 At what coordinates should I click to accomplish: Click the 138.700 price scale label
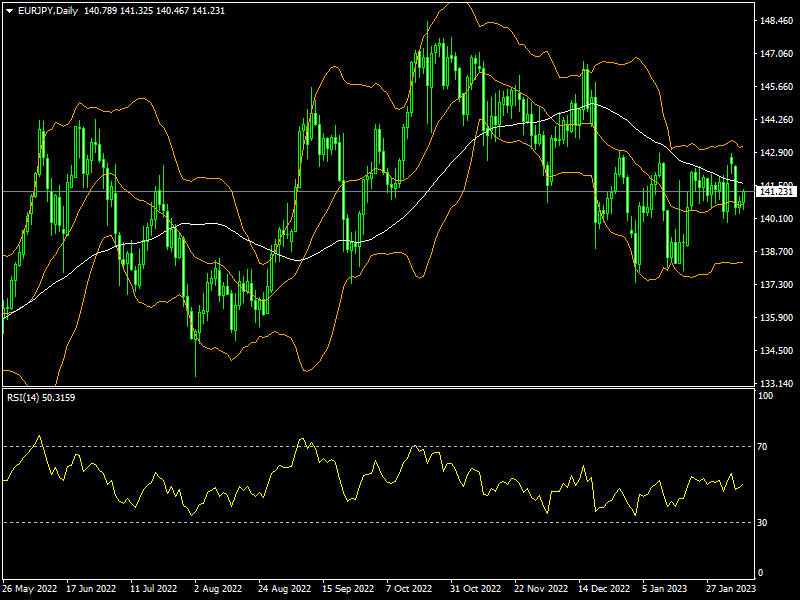coord(777,252)
